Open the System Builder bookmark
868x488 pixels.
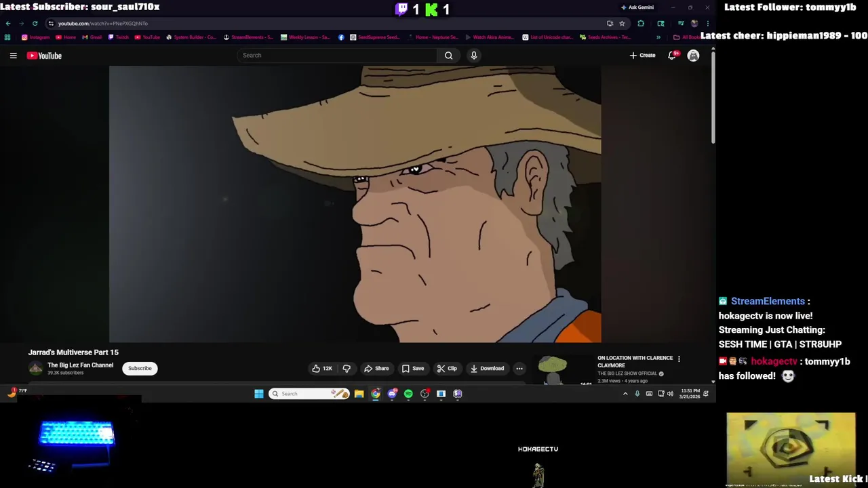(191, 37)
